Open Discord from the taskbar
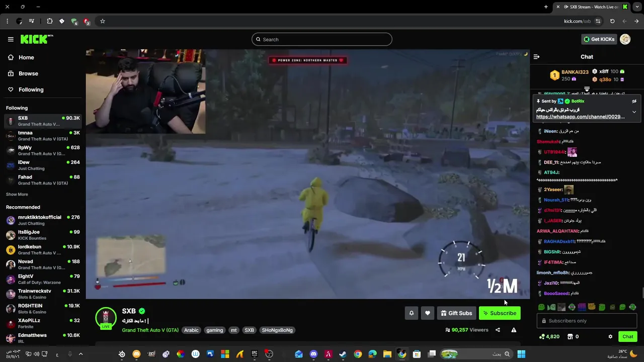Image resolution: width=644 pixels, height=362 pixels. [x=314, y=354]
